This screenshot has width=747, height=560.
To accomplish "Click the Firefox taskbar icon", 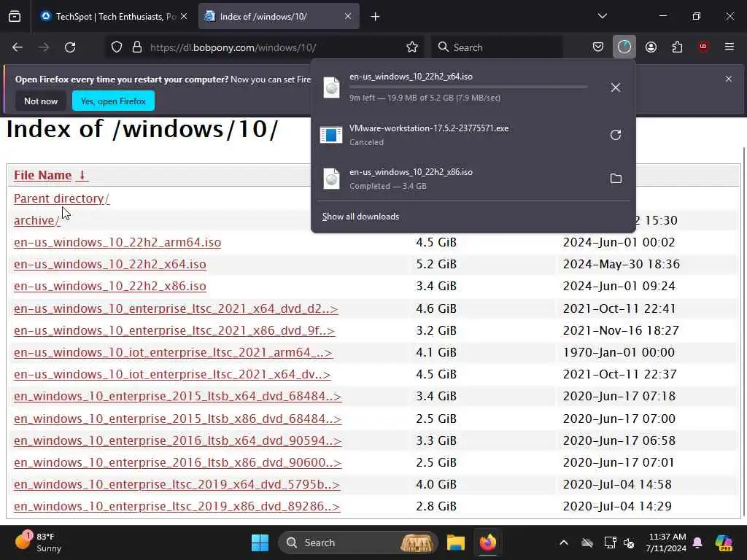I will pyautogui.click(x=488, y=542).
